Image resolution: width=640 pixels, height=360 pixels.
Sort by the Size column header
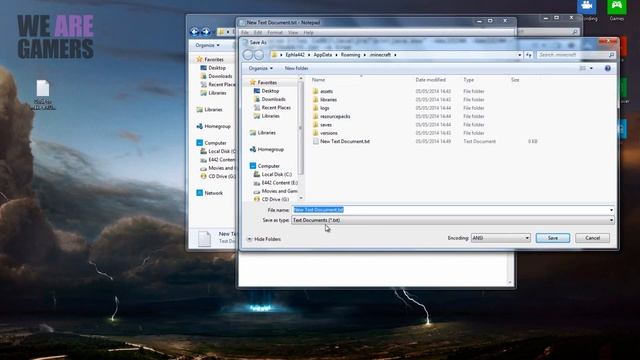coord(515,80)
